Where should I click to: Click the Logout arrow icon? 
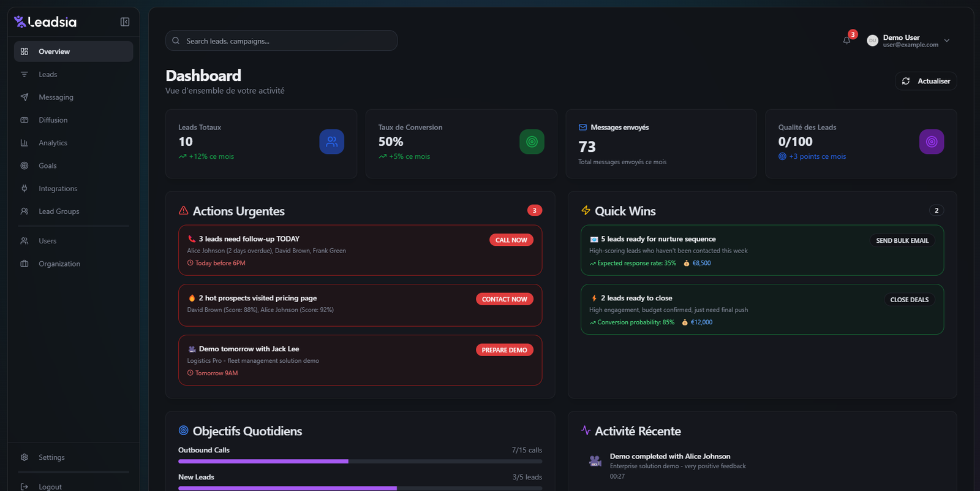(x=24, y=487)
